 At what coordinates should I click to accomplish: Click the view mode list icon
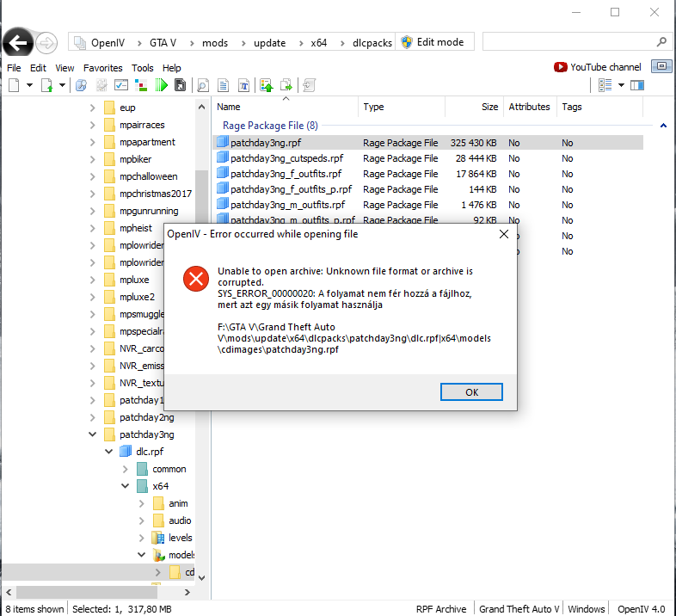pos(605,85)
